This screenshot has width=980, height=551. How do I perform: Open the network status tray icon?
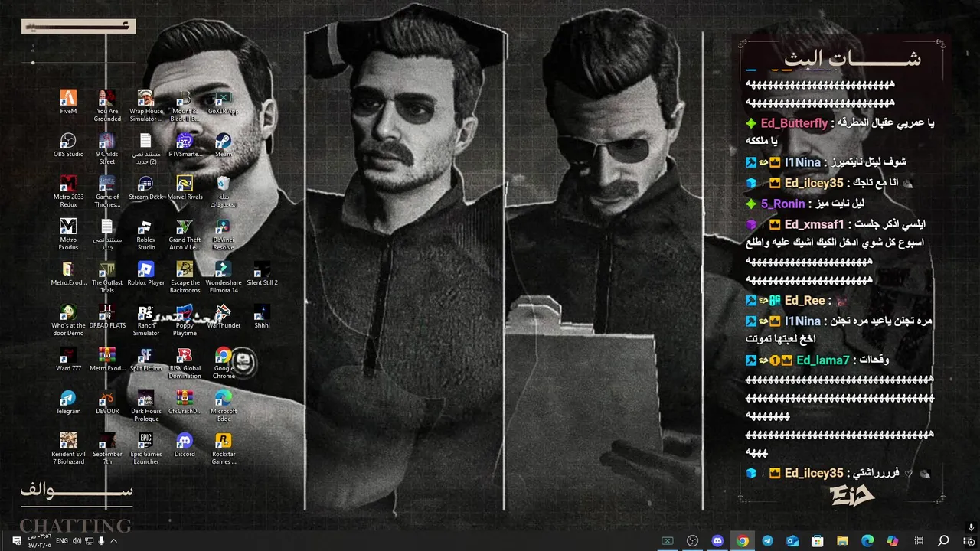click(x=89, y=541)
